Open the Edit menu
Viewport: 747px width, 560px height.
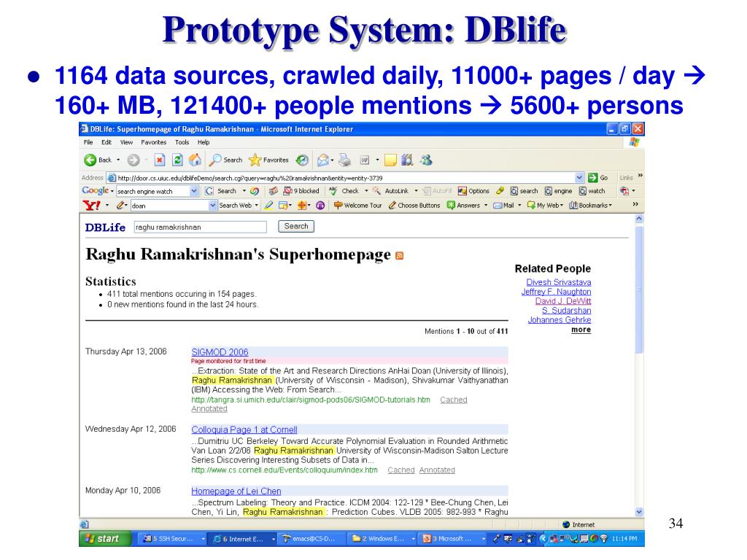click(107, 142)
